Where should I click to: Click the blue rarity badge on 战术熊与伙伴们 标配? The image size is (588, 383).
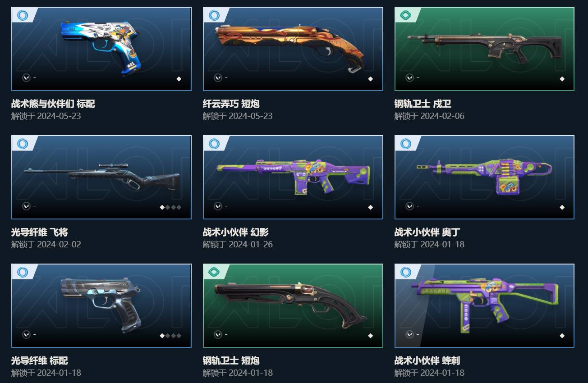(23, 15)
